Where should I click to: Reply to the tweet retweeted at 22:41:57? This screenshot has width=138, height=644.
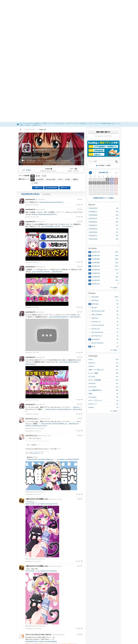coord(77,494)
